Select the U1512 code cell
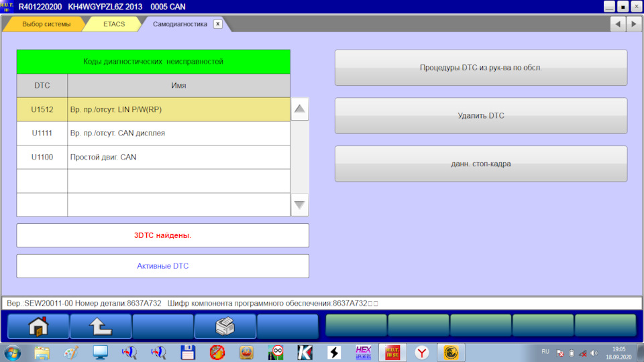The width and height of the screenshot is (644, 362). click(x=42, y=109)
